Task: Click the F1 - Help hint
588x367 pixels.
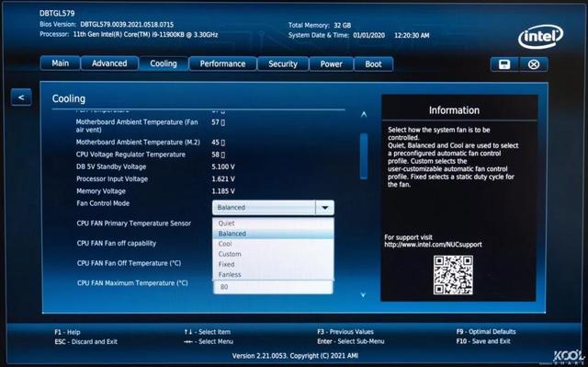Action: click(x=67, y=332)
